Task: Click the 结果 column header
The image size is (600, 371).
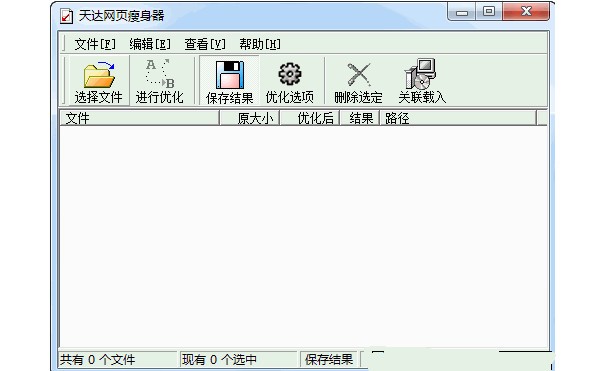Action: [x=359, y=118]
